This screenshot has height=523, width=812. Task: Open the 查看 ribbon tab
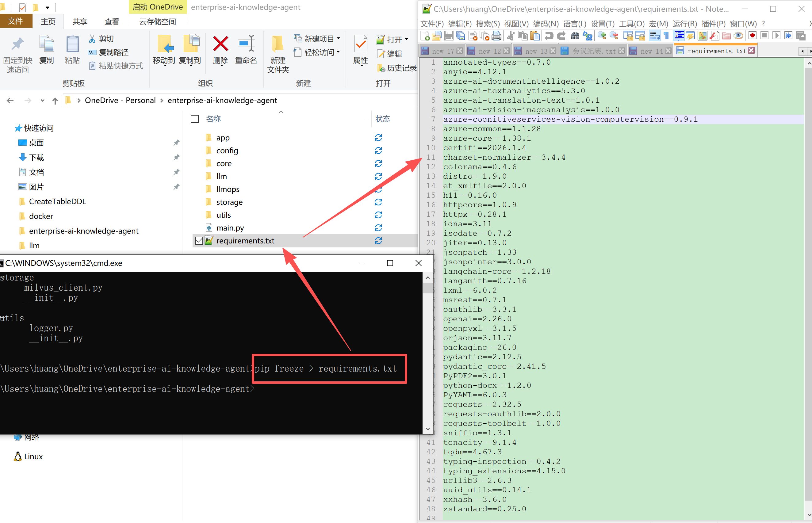click(112, 22)
